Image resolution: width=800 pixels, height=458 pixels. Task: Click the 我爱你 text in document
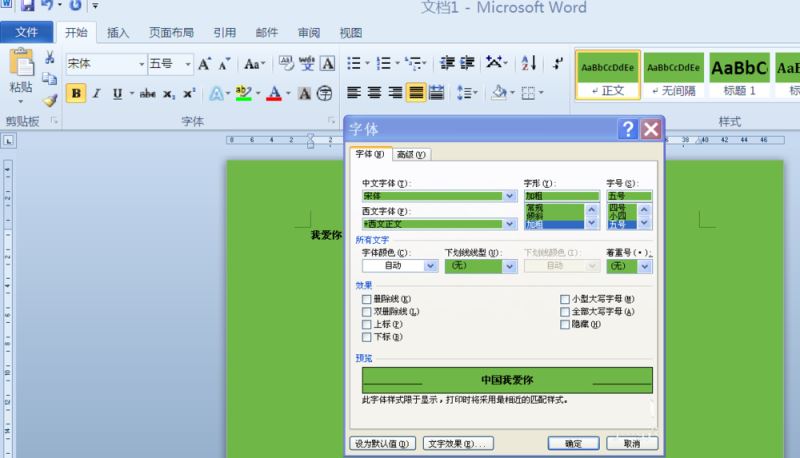pyautogui.click(x=326, y=235)
